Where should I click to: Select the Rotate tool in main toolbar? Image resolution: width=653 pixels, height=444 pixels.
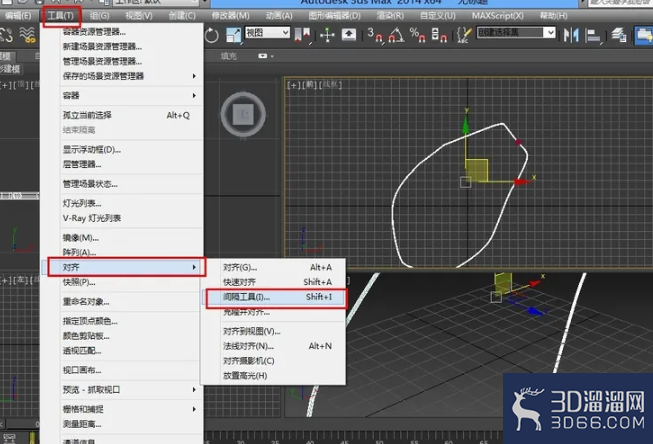coord(212,35)
